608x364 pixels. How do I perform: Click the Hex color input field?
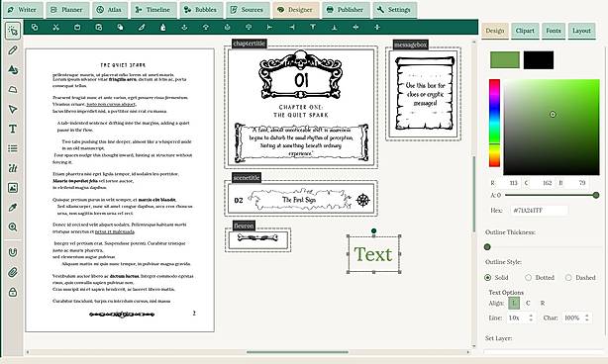(x=539, y=211)
